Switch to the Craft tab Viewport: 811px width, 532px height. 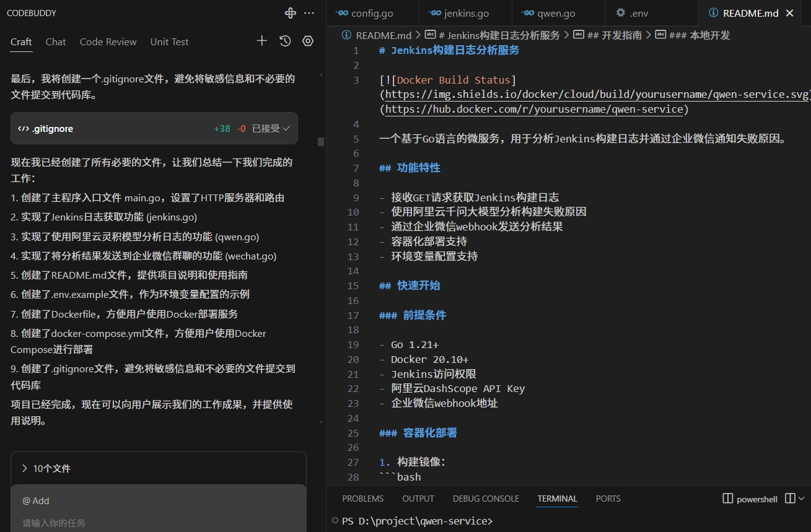point(21,41)
